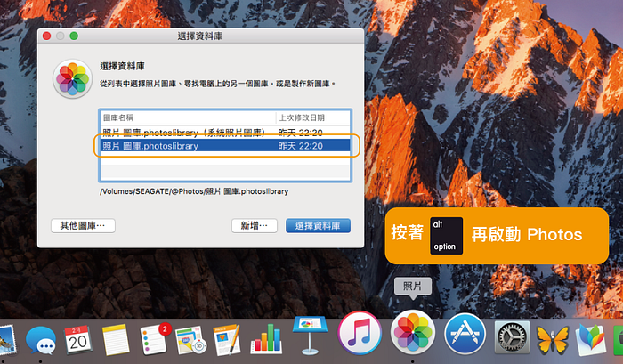Viewport: 623px width, 364px height.
Task: Open Messages from the Dock
Action: click(x=41, y=341)
